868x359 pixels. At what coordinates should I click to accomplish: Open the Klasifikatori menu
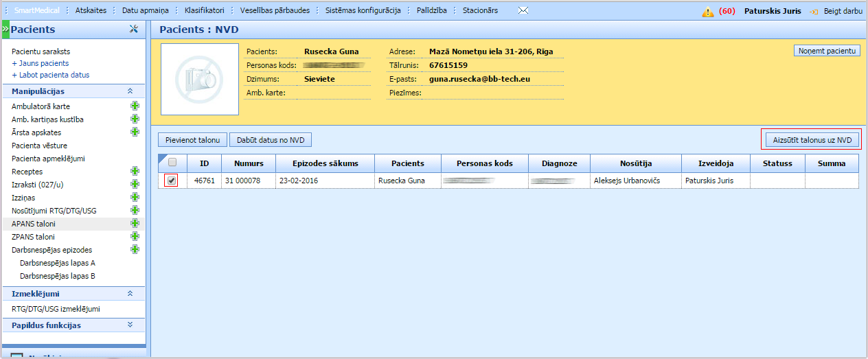click(204, 11)
